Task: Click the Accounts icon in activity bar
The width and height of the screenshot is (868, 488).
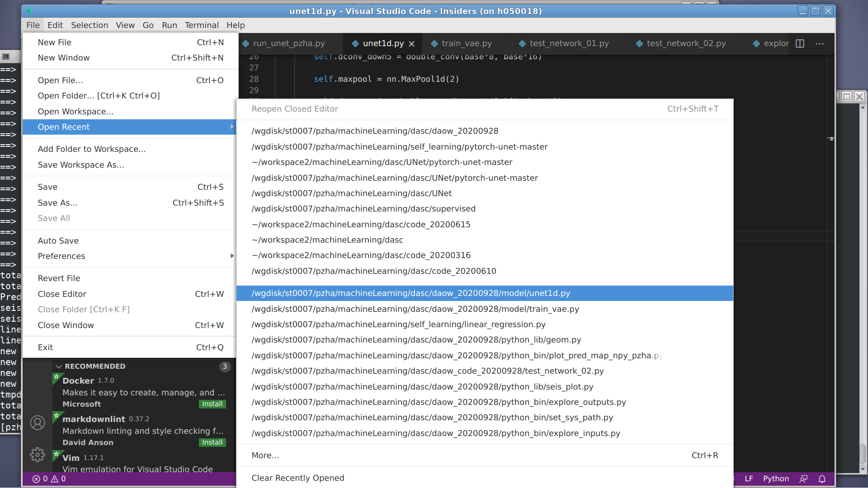Action: click(x=38, y=423)
